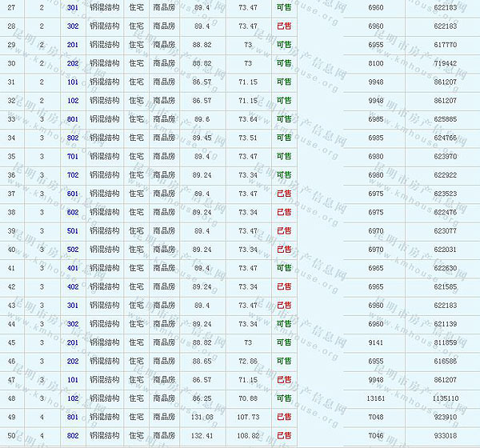This screenshot has width=480, height=448.
Task: Open room 501 link
Action: (73, 230)
